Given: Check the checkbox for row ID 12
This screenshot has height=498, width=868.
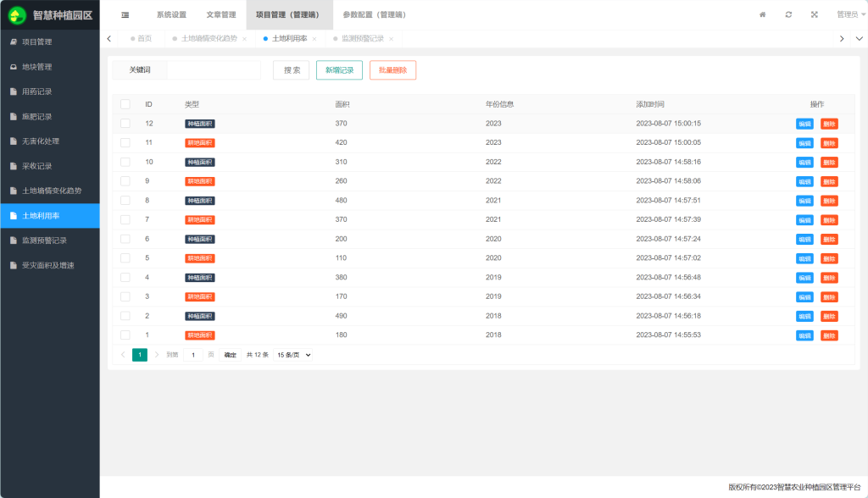Looking at the screenshot, I should click(125, 124).
